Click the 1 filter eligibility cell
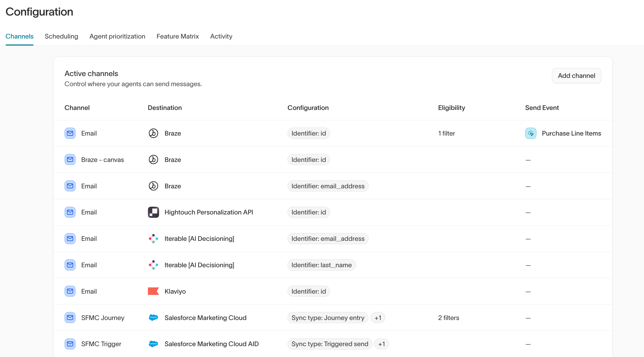 447,133
